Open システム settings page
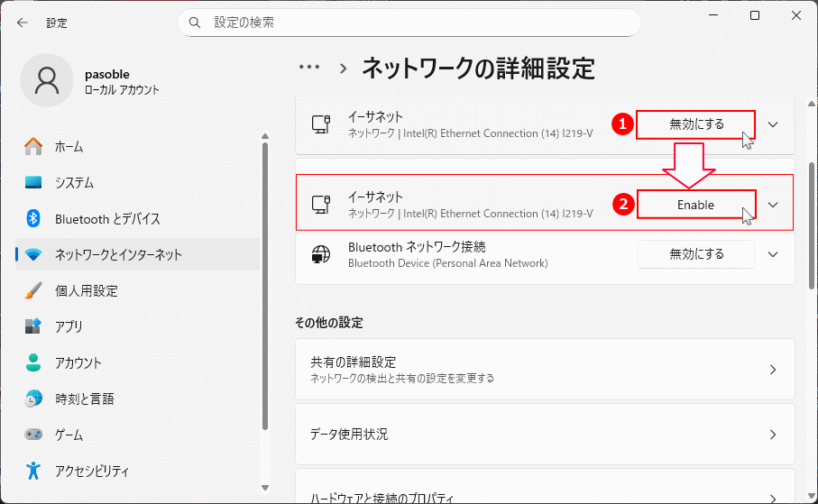The image size is (818, 504). click(x=138, y=183)
